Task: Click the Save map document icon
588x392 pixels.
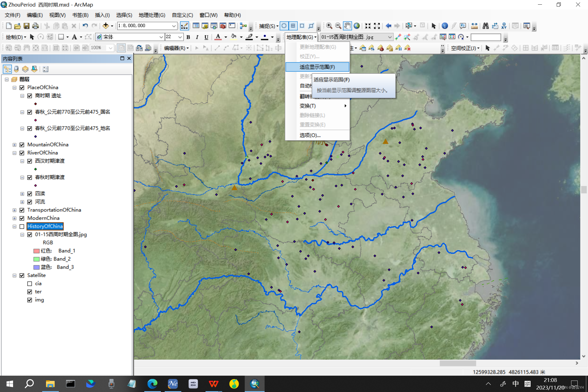Action: 26,26
